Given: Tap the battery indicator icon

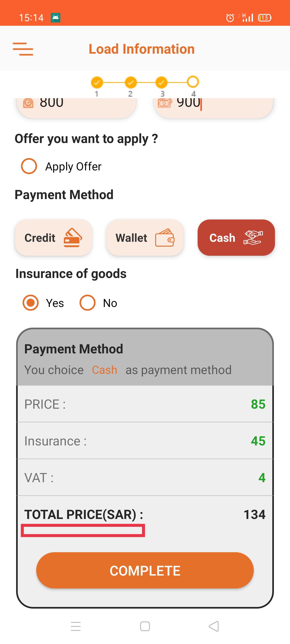Looking at the screenshot, I should tap(264, 18).
